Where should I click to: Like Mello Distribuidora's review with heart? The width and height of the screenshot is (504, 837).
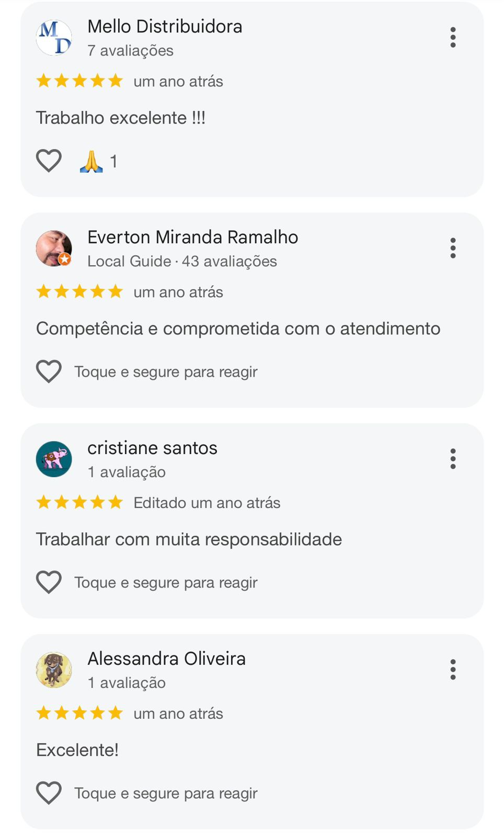coord(49,161)
